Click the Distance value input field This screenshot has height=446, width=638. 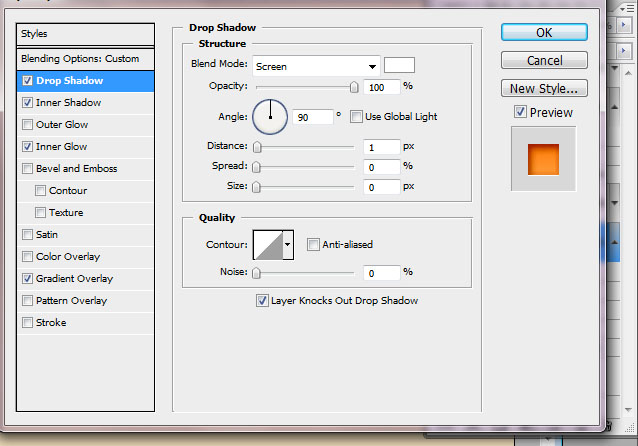pyautogui.click(x=380, y=147)
